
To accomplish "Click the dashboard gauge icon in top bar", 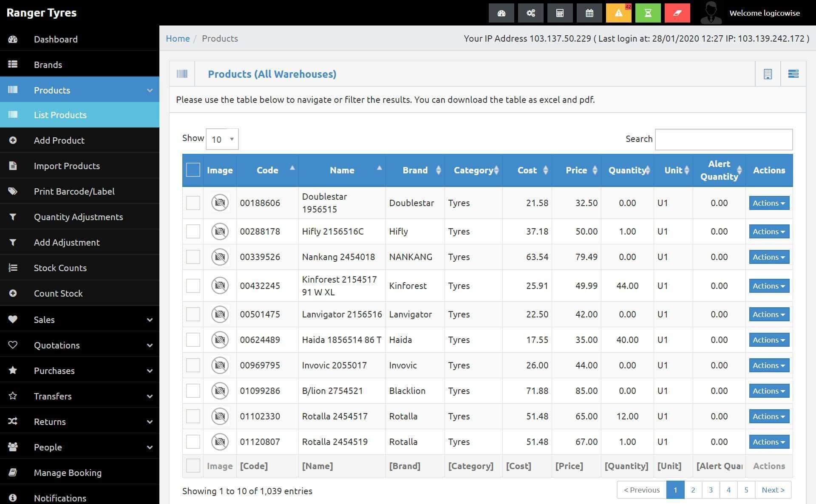I will click(501, 13).
